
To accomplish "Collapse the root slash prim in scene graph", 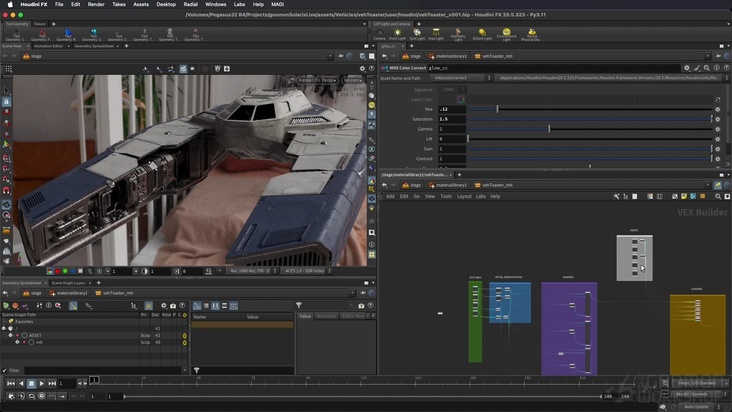I will pos(4,328).
